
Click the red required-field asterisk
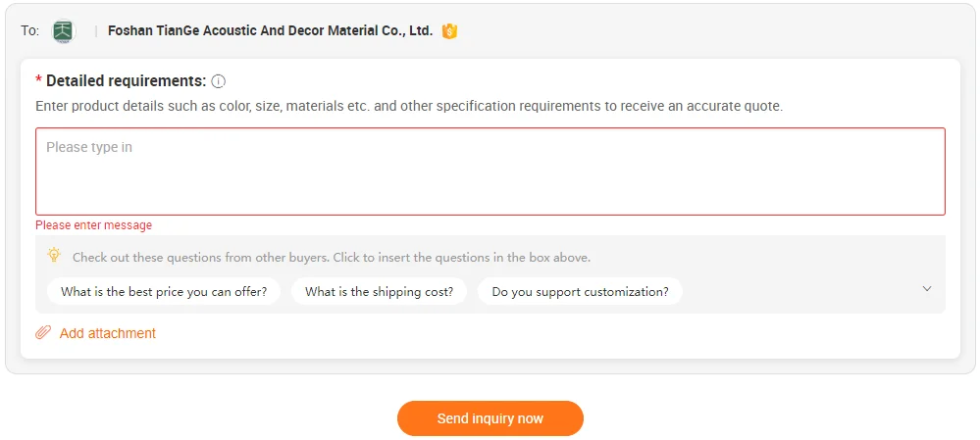38,81
